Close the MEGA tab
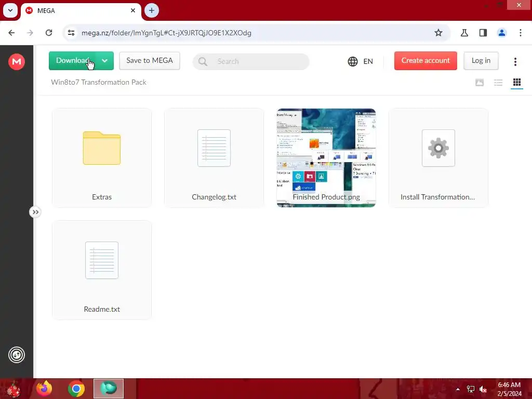Image resolution: width=532 pixels, height=399 pixels. 132,10
